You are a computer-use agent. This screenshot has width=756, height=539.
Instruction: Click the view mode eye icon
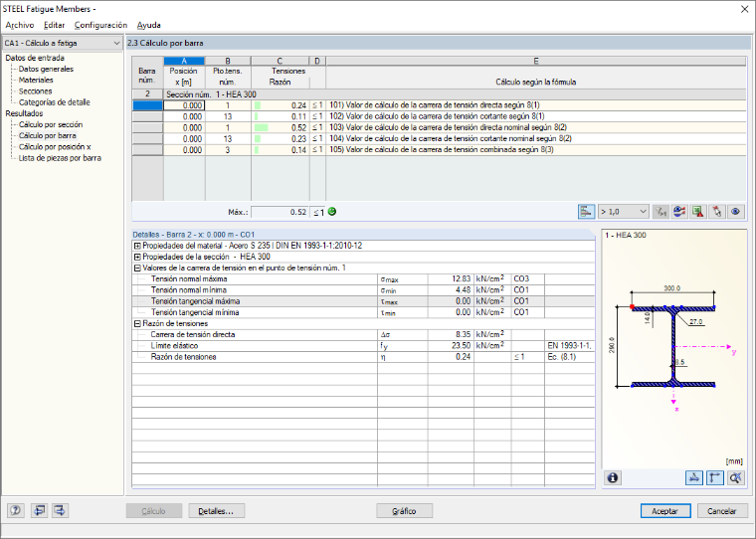click(x=736, y=212)
